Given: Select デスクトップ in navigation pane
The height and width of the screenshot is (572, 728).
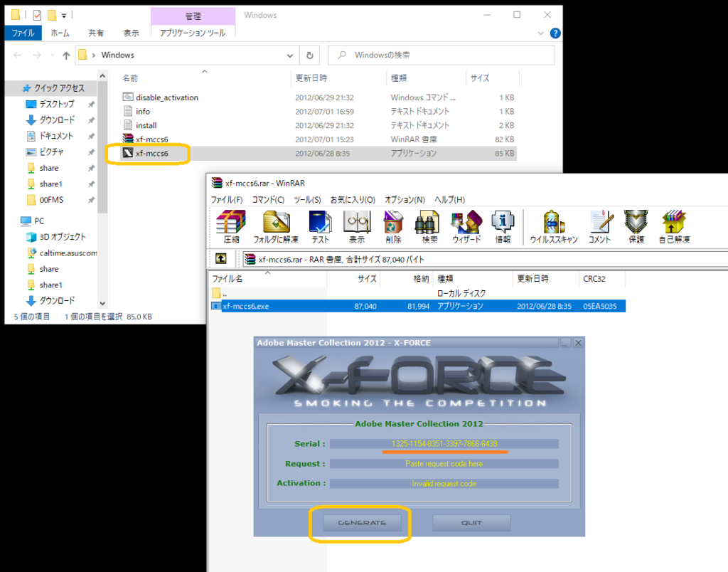Looking at the screenshot, I should point(50,104).
